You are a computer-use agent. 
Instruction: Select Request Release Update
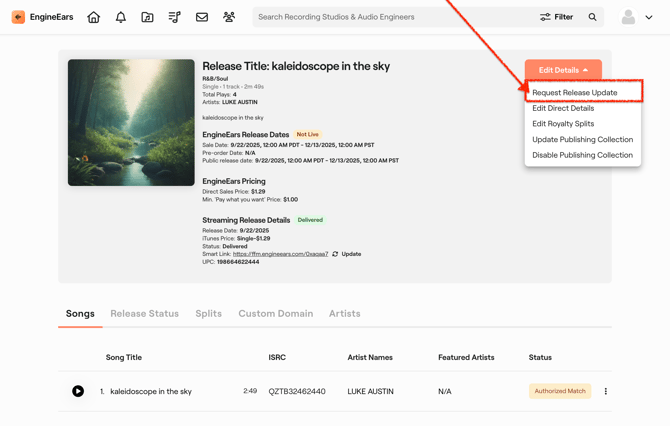pyautogui.click(x=575, y=93)
